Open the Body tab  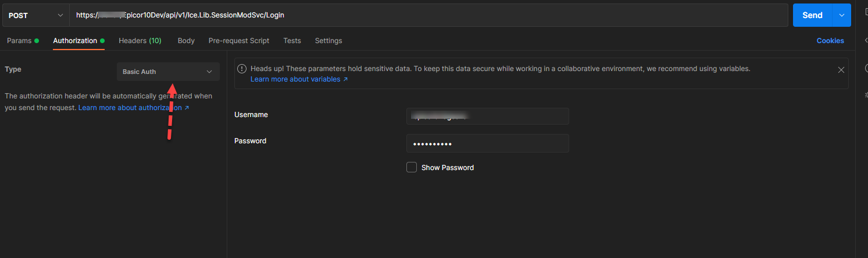[186, 41]
